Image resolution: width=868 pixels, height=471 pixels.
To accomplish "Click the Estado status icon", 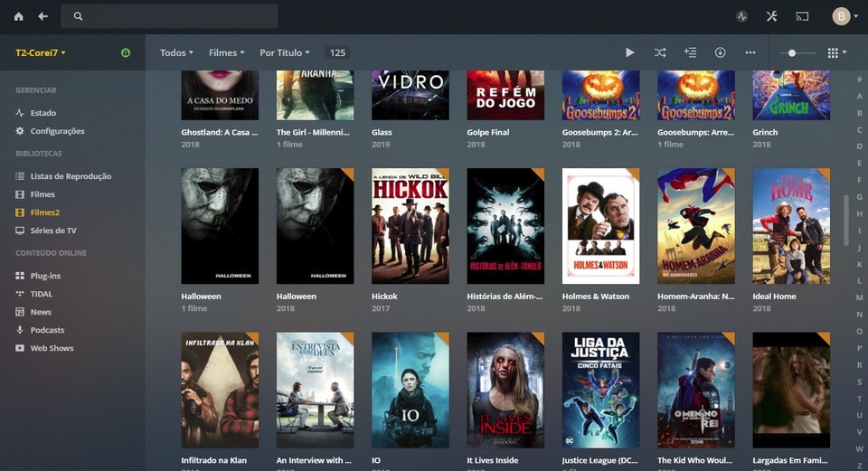I will (x=20, y=113).
